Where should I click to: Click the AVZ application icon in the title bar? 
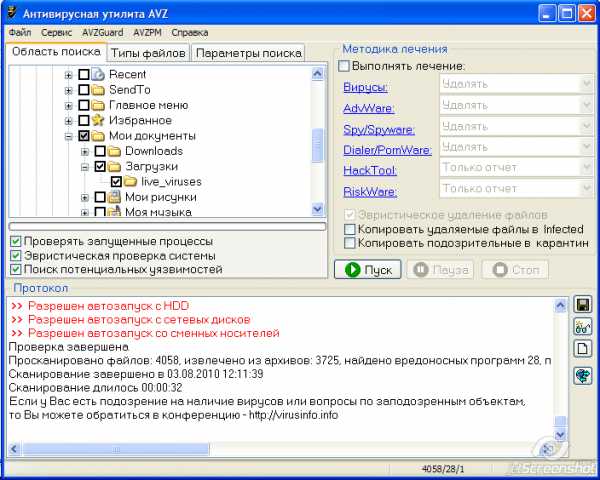(13, 13)
